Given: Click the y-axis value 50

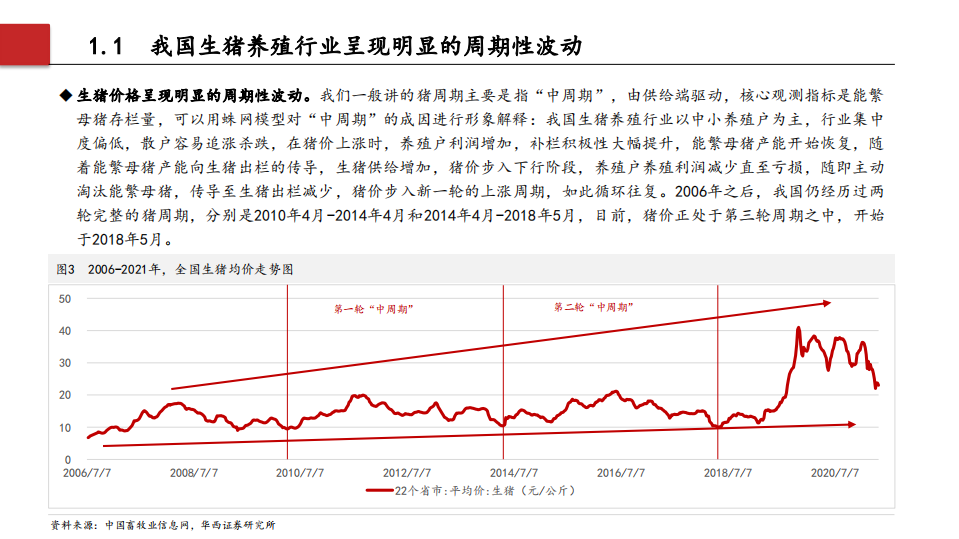Looking at the screenshot, I should click(x=65, y=299).
